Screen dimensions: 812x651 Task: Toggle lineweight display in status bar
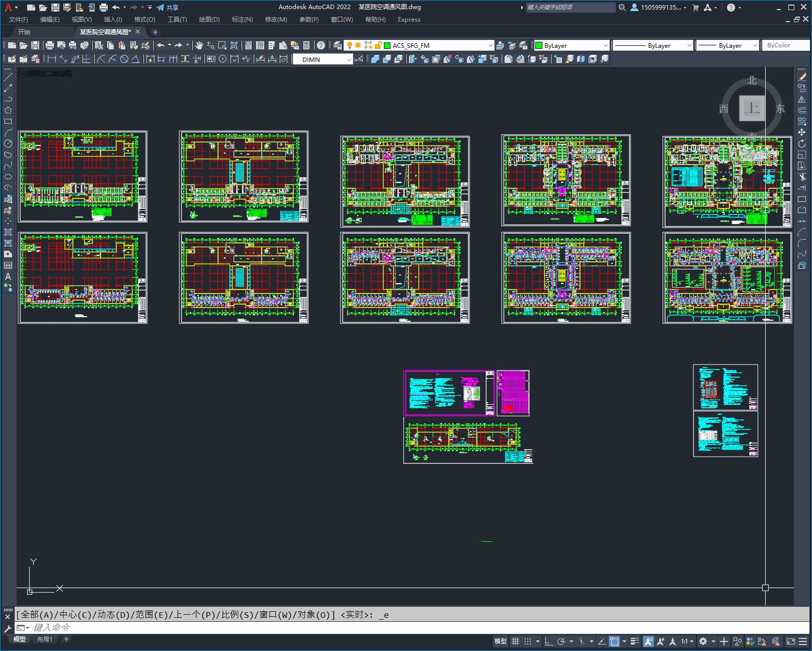click(x=635, y=641)
